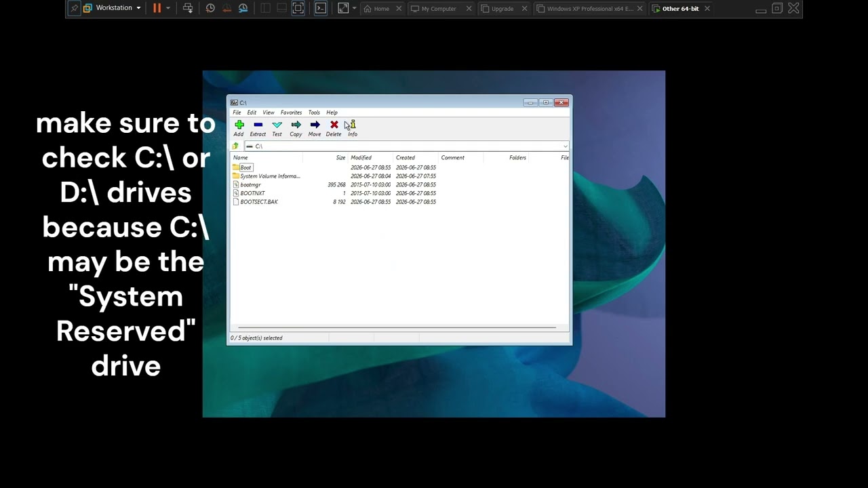The image size is (868, 488).
Task: Take a VM snapshot
Action: tap(210, 8)
